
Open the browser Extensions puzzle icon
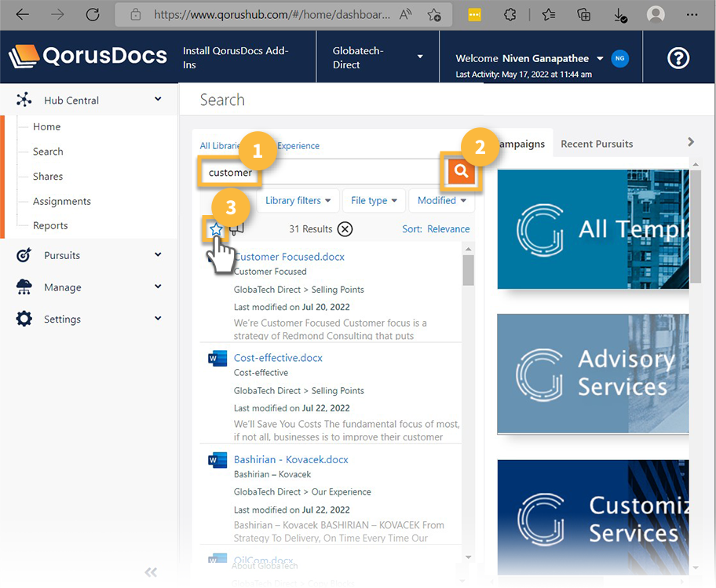click(510, 15)
